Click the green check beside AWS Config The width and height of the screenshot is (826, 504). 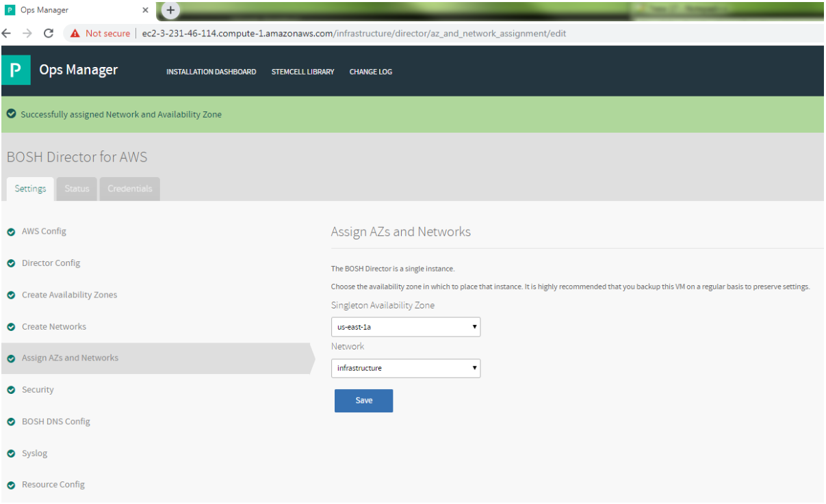(11, 232)
